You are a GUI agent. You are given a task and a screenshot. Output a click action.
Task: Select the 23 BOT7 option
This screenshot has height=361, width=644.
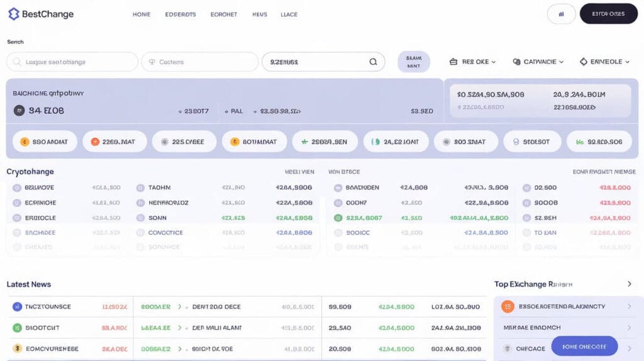pos(194,111)
